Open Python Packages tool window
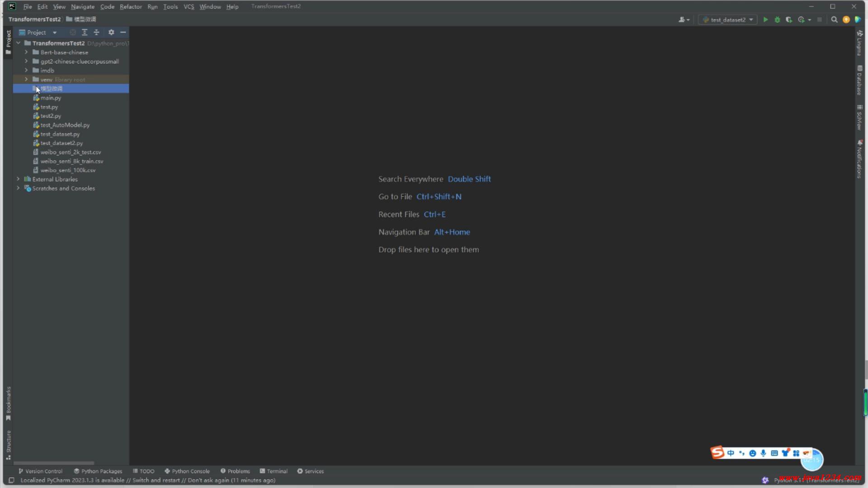 tap(98, 471)
